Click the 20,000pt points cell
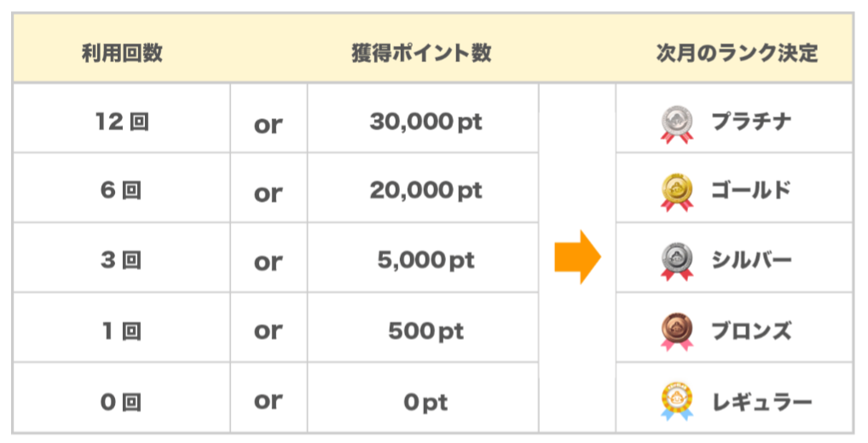This screenshot has height=443, width=868. pos(425,190)
